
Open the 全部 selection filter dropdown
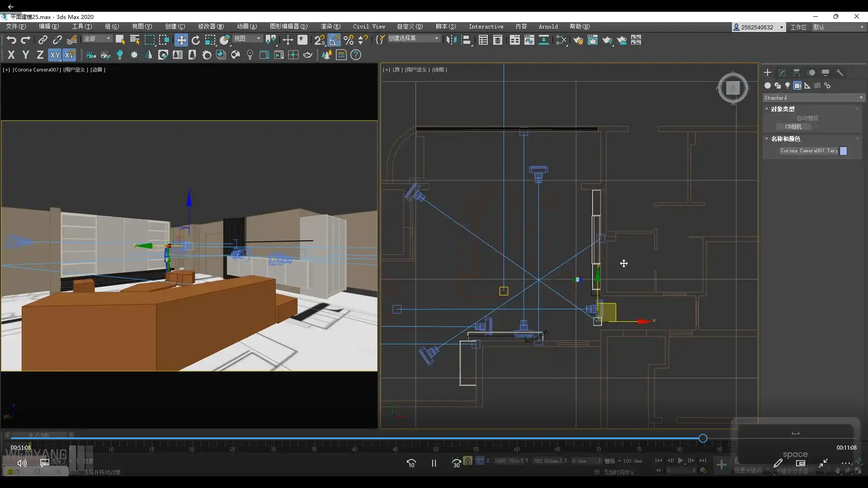coord(97,39)
